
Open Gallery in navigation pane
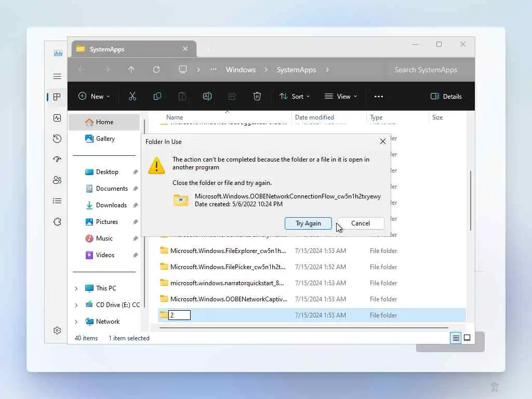pyautogui.click(x=104, y=138)
